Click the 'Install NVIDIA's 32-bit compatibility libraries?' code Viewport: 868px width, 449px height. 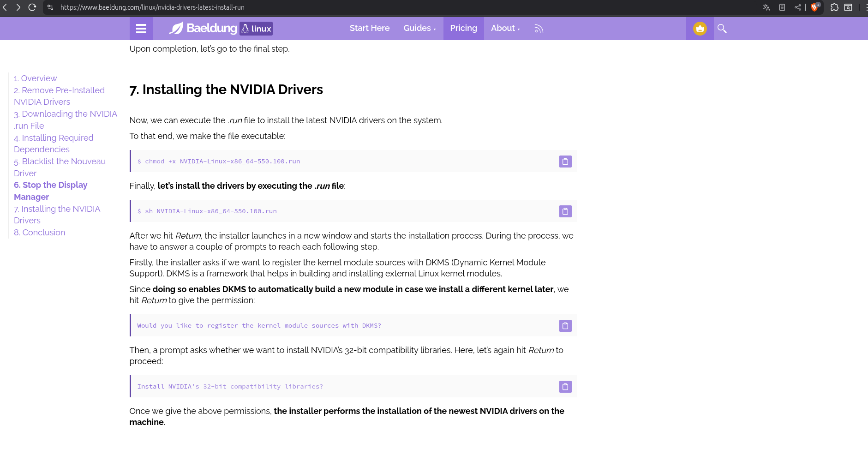tap(230, 387)
